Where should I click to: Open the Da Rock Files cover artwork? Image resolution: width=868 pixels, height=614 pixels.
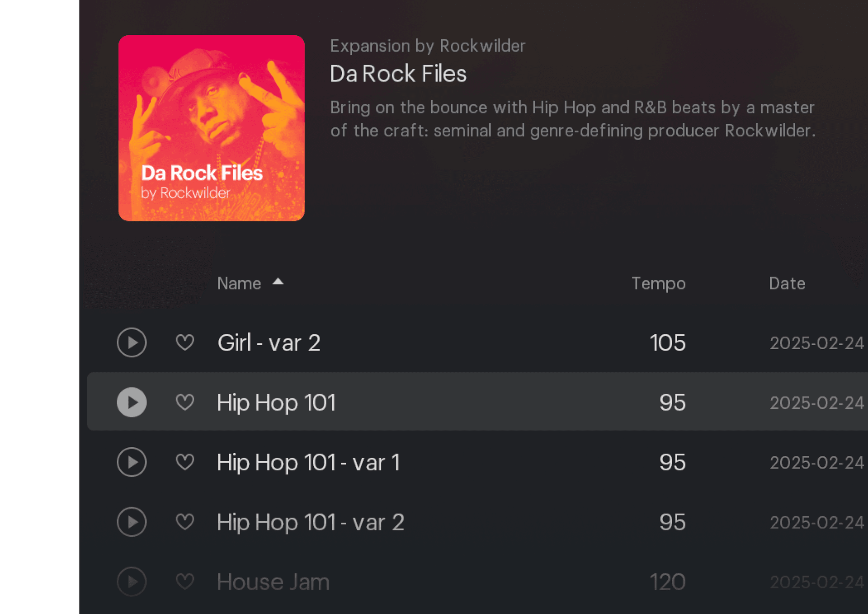[211, 128]
